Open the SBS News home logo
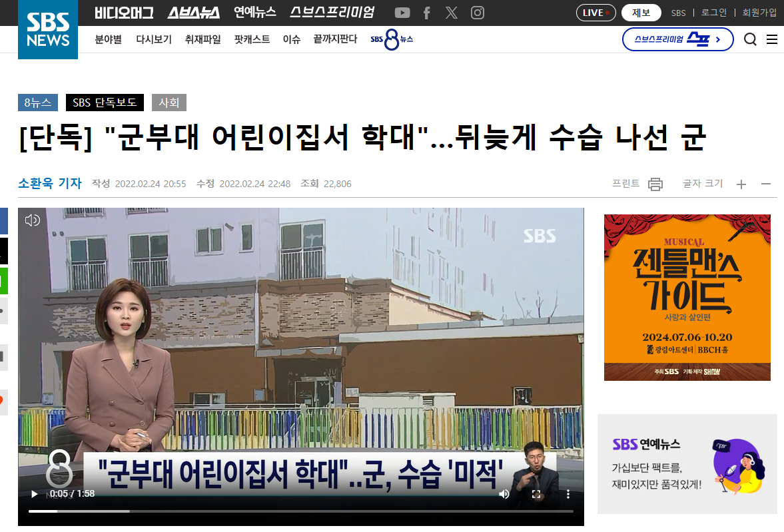This screenshot has height=532, width=784. [48, 29]
